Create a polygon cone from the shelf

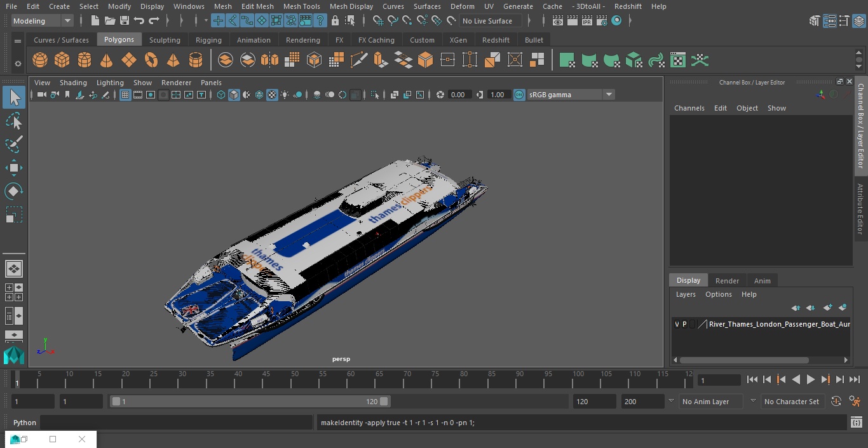pyautogui.click(x=107, y=60)
